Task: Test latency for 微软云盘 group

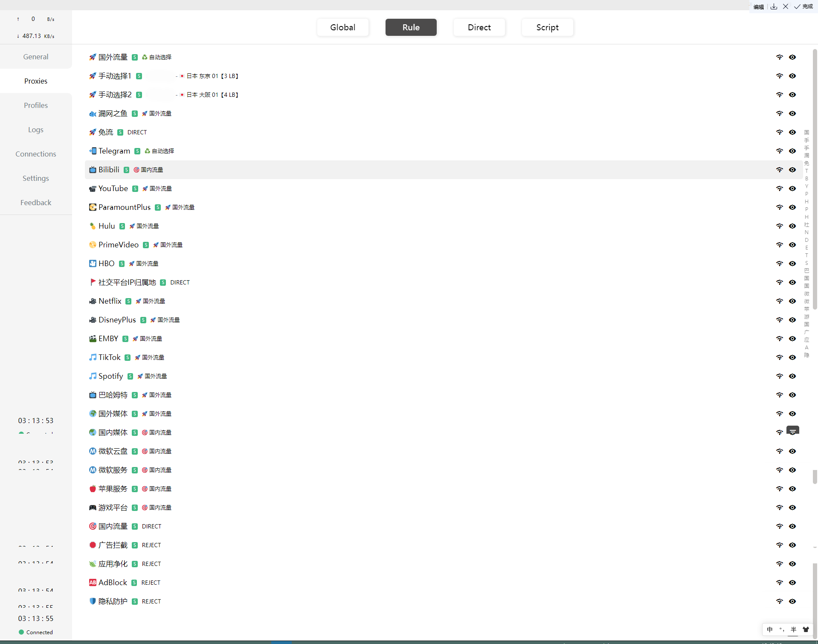Action: coord(780,451)
